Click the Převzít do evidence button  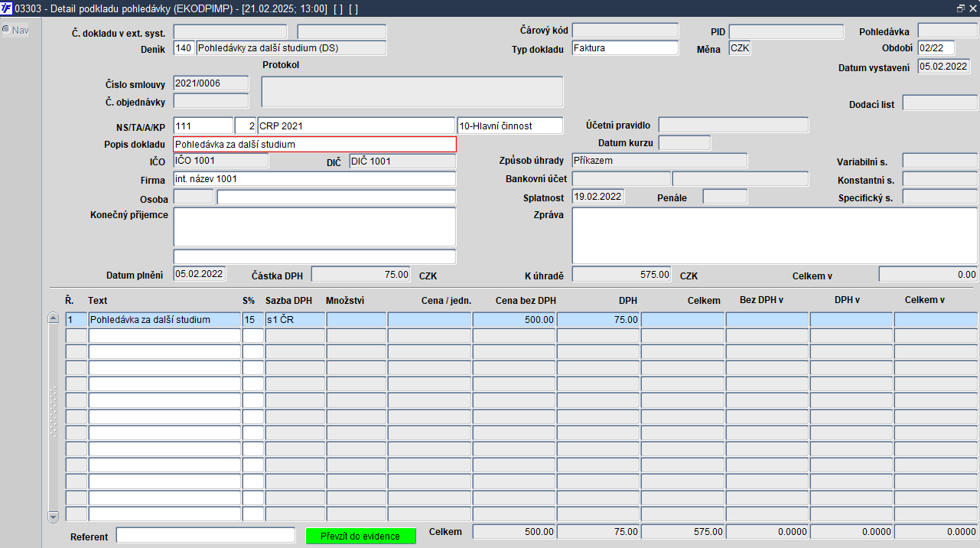tap(361, 536)
